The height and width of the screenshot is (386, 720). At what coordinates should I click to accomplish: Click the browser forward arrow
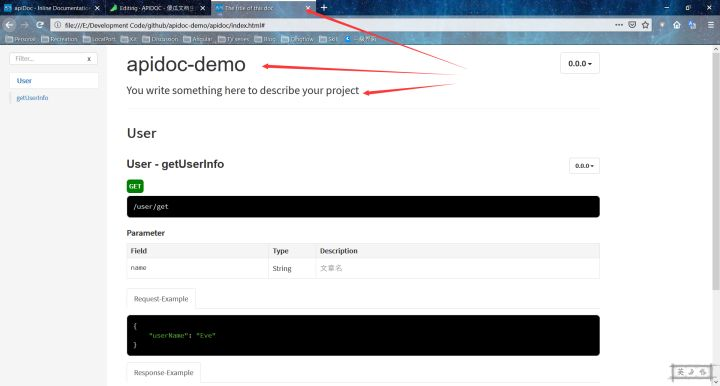pyautogui.click(x=25, y=25)
